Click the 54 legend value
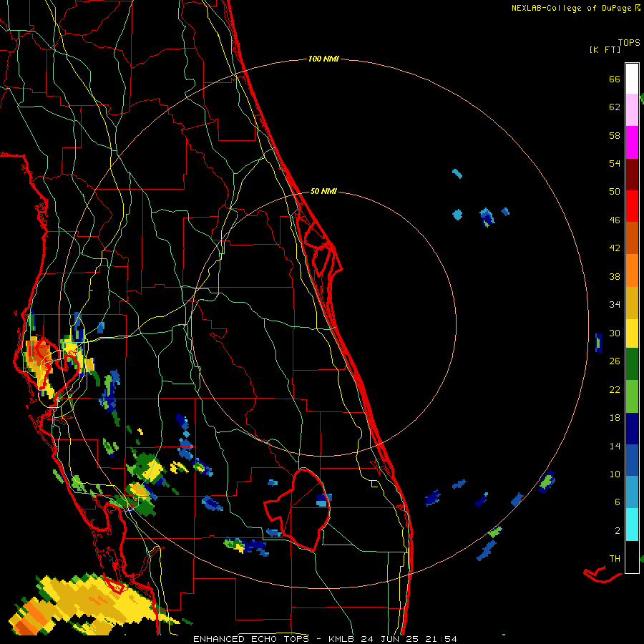Viewport: 644px width, 644px height. pos(615,163)
